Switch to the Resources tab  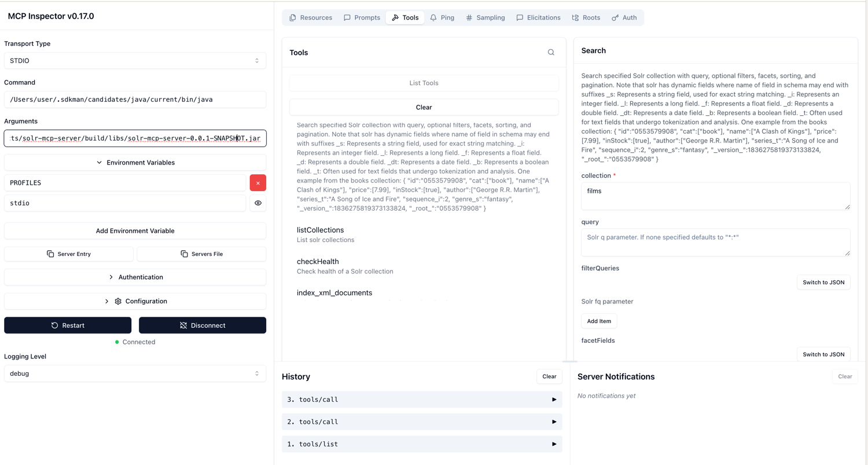tap(311, 18)
